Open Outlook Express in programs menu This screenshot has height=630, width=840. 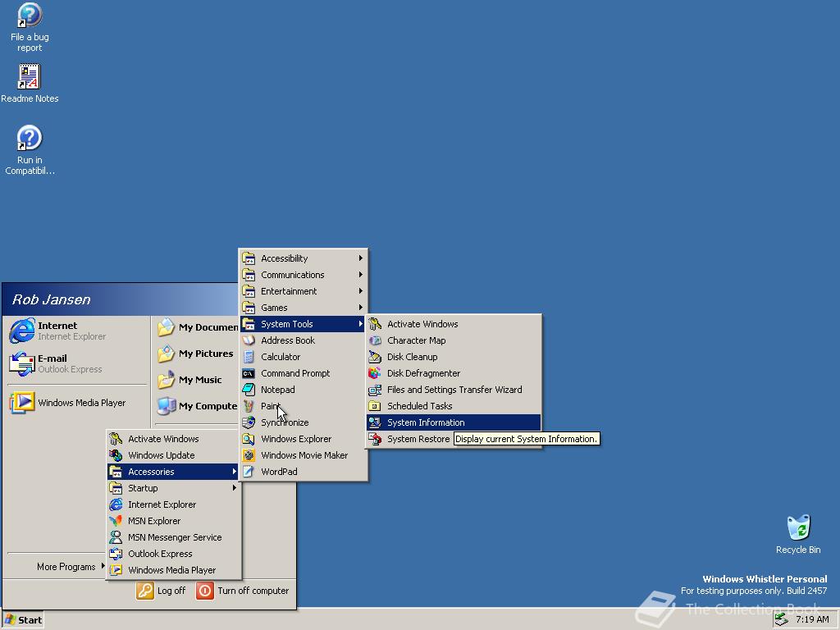pyautogui.click(x=173, y=554)
